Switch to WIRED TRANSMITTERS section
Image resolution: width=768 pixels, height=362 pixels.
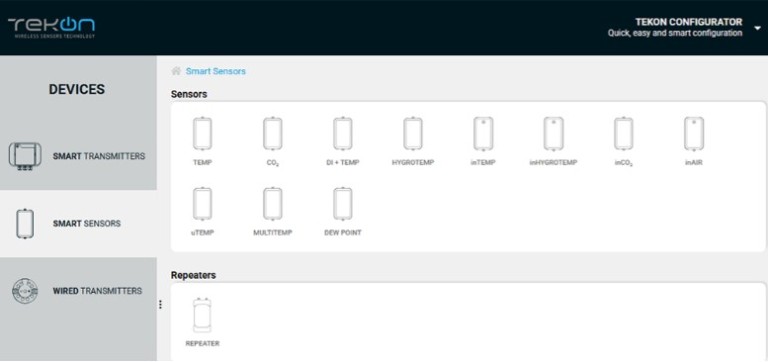[78, 291]
